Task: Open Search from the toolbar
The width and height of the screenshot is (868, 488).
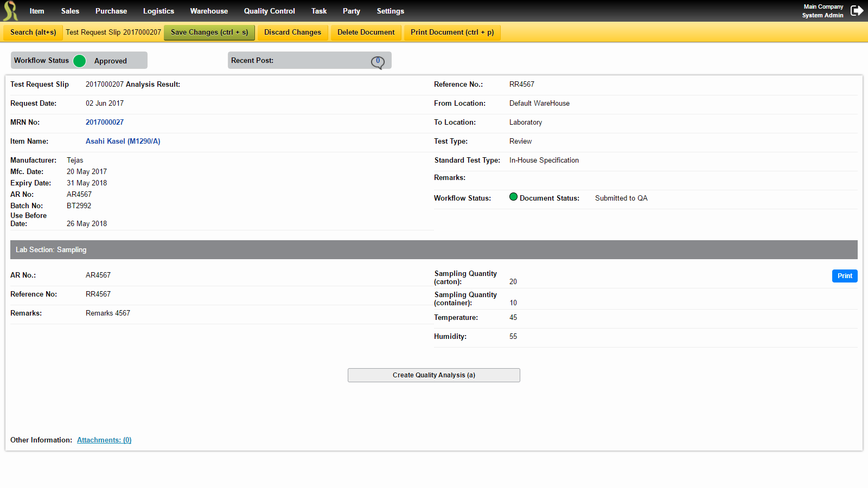Action: pyautogui.click(x=33, y=32)
